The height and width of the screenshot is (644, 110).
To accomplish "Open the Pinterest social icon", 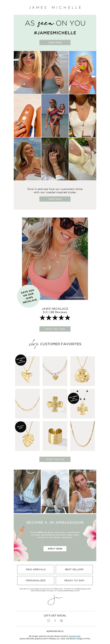I will 61,621.
